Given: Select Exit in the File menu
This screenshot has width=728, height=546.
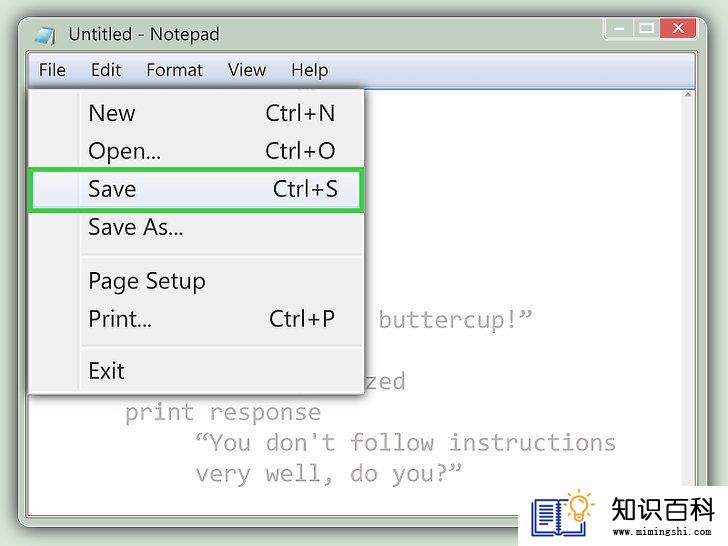Looking at the screenshot, I should coord(197,371).
